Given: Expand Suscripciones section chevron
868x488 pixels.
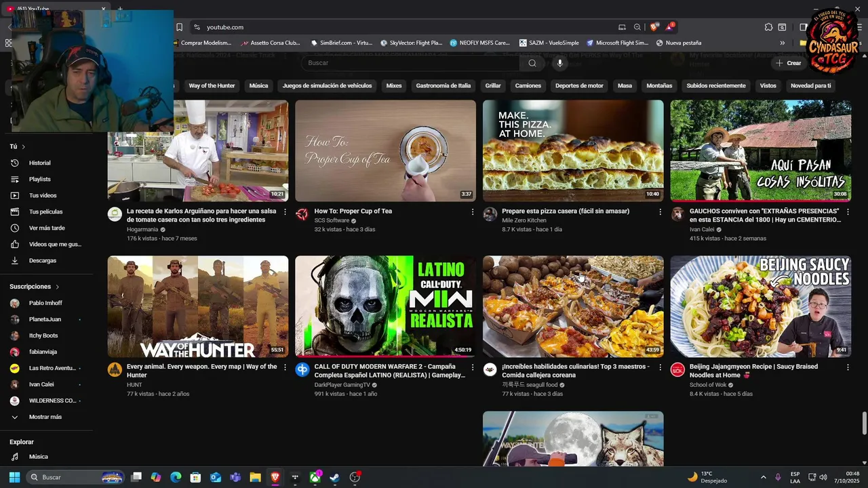Looking at the screenshot, I should pos(57,287).
